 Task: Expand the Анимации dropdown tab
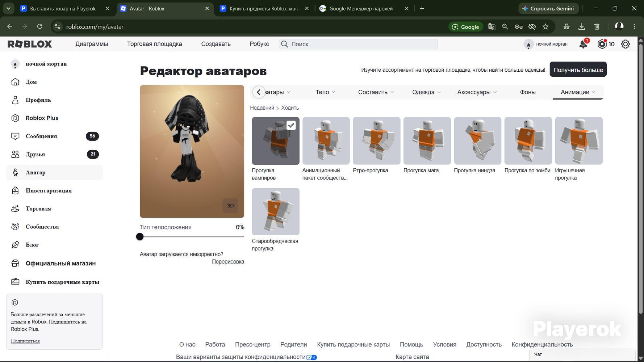pyautogui.click(x=578, y=92)
